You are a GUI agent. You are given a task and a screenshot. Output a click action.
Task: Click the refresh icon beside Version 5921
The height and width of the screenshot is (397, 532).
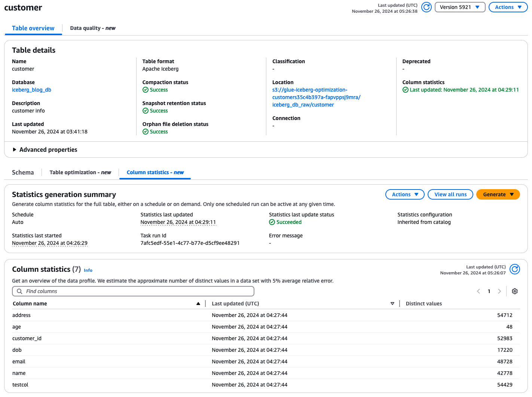click(426, 7)
